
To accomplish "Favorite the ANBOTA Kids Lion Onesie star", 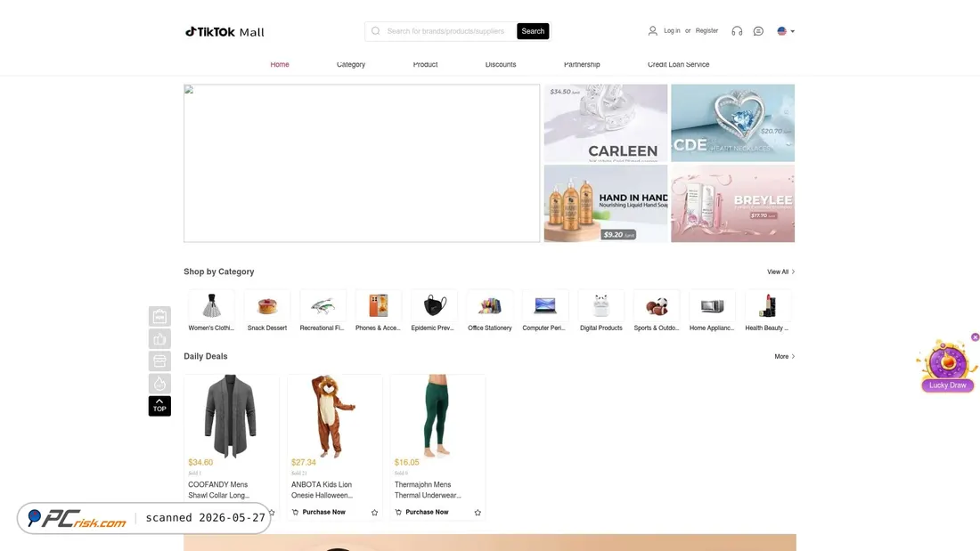I will pos(374,512).
